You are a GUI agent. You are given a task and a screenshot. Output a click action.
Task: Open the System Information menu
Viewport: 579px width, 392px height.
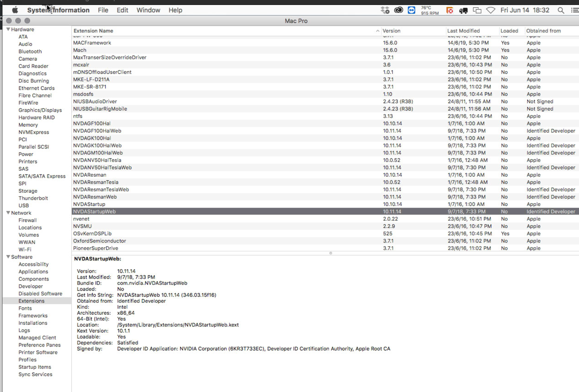[x=58, y=10]
